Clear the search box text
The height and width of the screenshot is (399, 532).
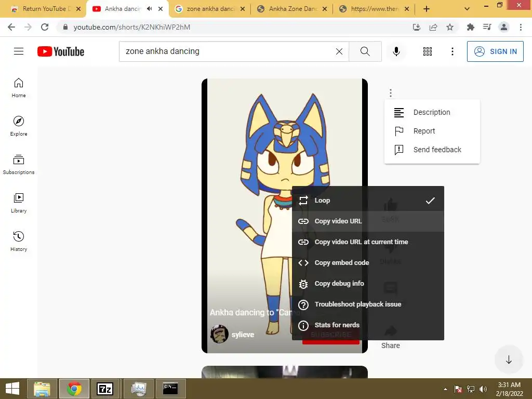click(x=339, y=51)
